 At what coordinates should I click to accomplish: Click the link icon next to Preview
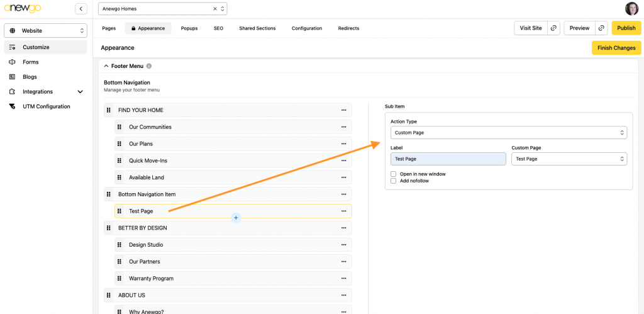point(602,28)
